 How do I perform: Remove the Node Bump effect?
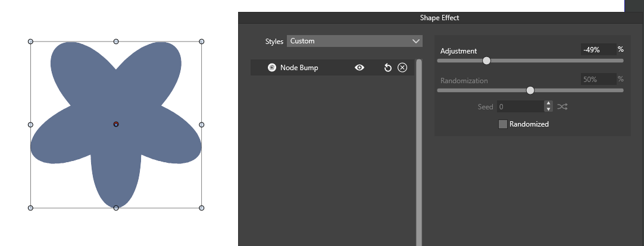(x=402, y=68)
